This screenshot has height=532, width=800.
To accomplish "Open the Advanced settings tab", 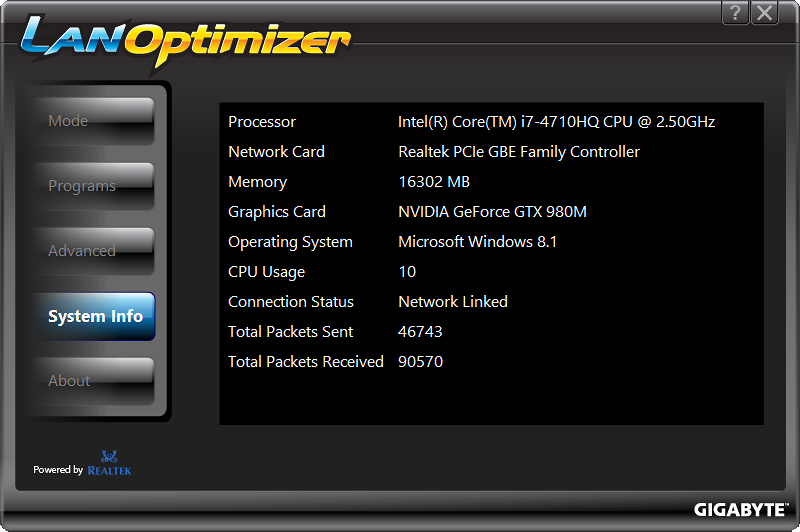I will [x=94, y=251].
